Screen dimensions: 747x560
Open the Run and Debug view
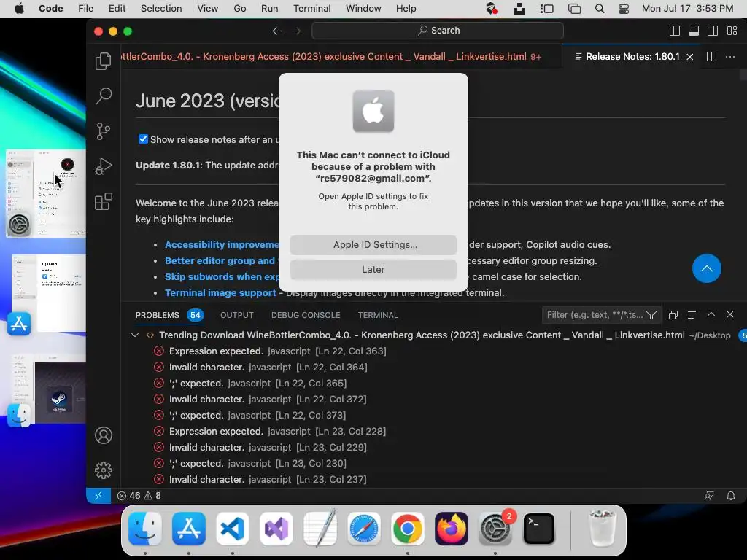(104, 166)
